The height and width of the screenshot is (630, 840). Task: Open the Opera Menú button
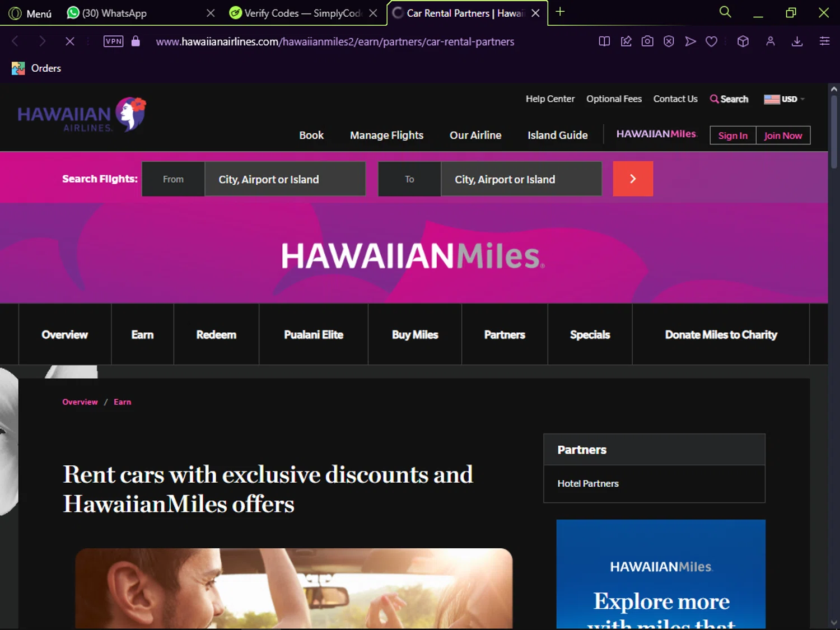(x=30, y=13)
